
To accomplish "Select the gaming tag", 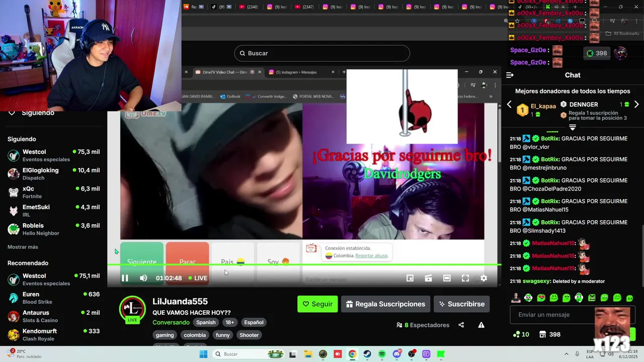I will click(165, 335).
